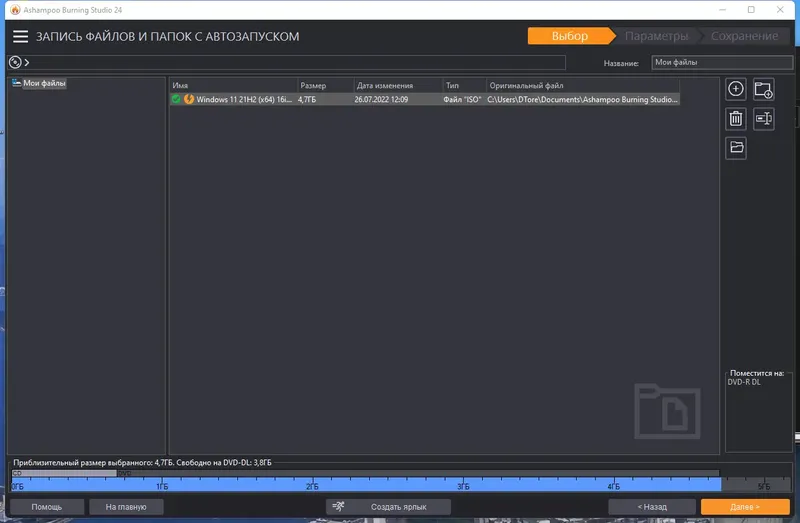Click the Ashampoo Burning Studio flame logo
This screenshot has width=800, height=523.
(x=15, y=10)
